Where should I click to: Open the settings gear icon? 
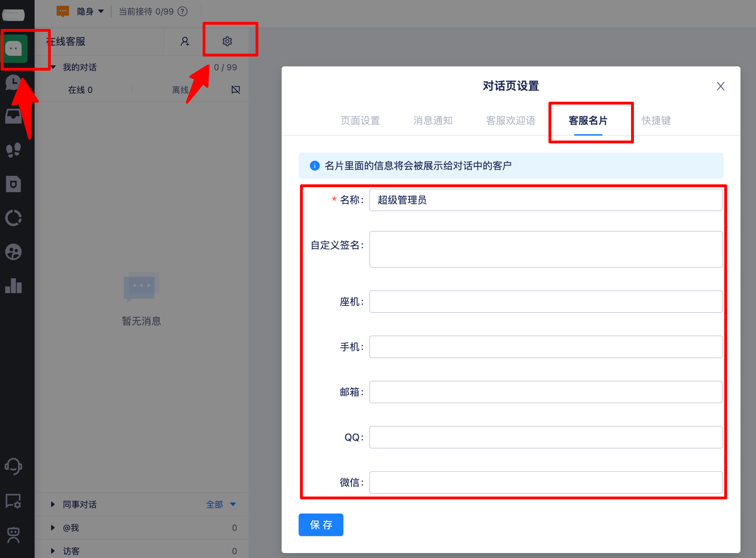(x=227, y=41)
